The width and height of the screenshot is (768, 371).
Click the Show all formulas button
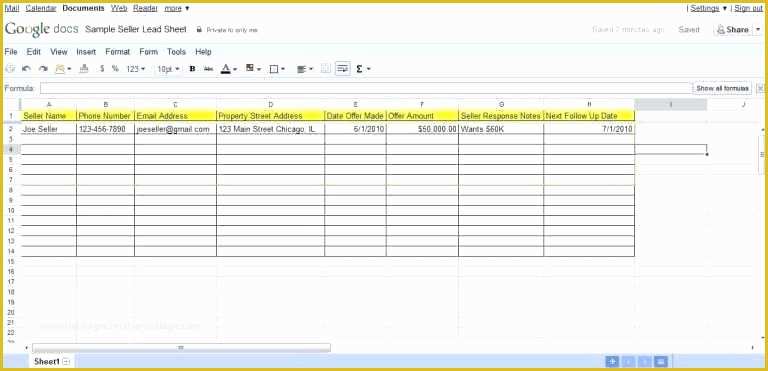[722, 88]
